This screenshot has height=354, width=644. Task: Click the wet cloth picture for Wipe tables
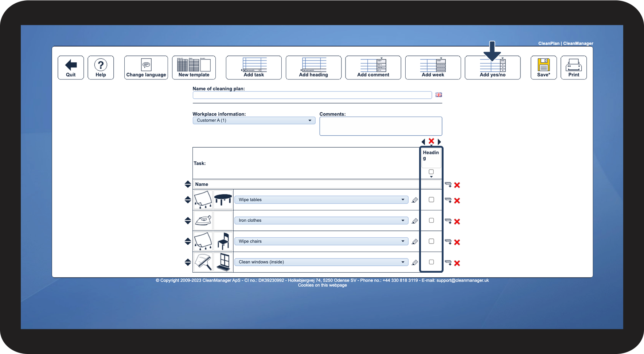pos(203,199)
